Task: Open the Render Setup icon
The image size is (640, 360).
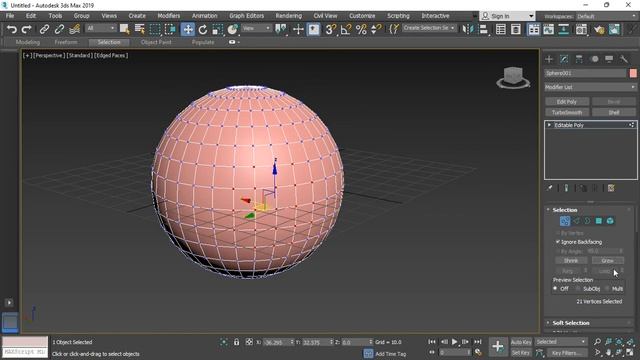Action: 599,29
